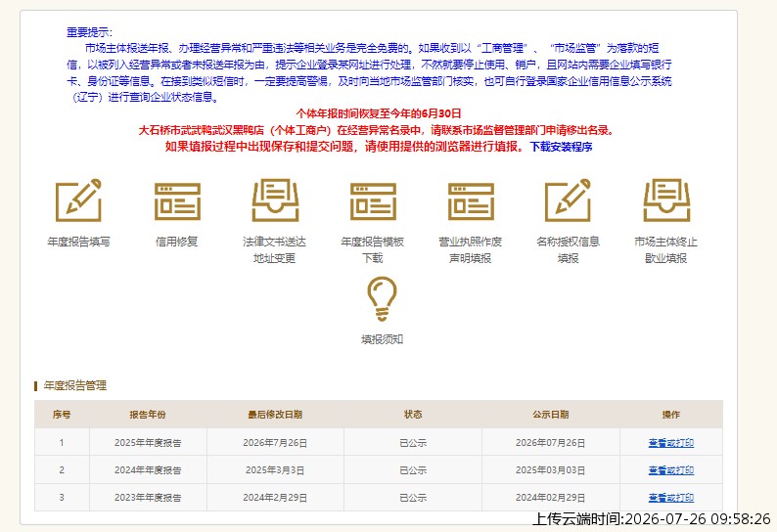Open the 名称授权信息填报 icon
The width and height of the screenshot is (777, 532).
(568, 199)
